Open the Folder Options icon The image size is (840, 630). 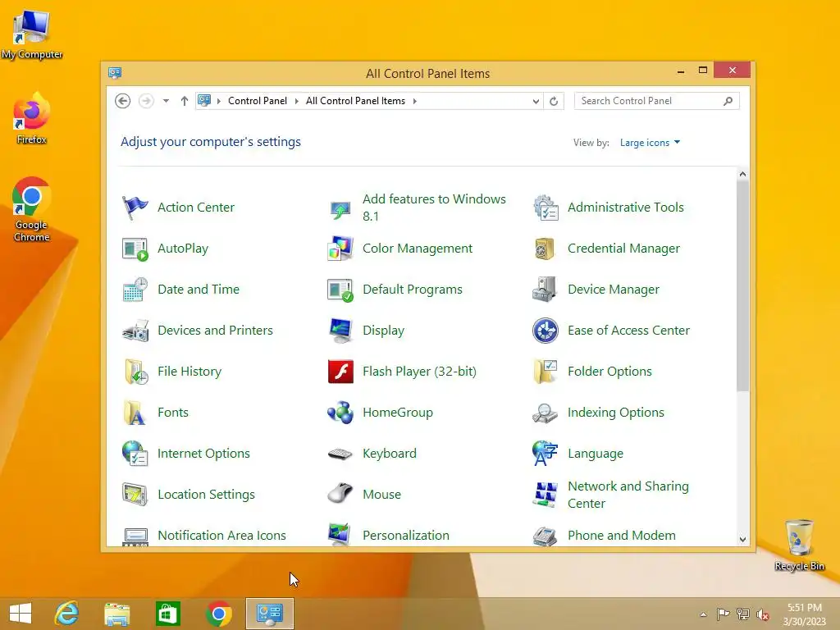546,372
